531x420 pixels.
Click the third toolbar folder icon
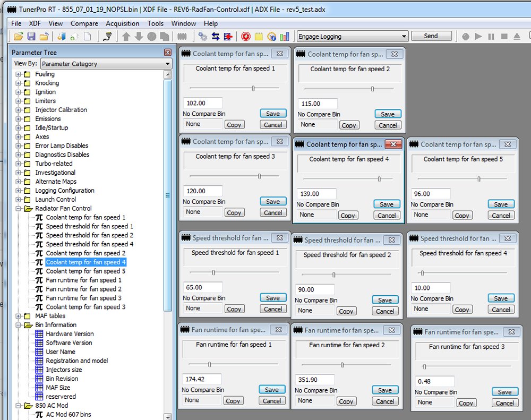[x=44, y=36]
